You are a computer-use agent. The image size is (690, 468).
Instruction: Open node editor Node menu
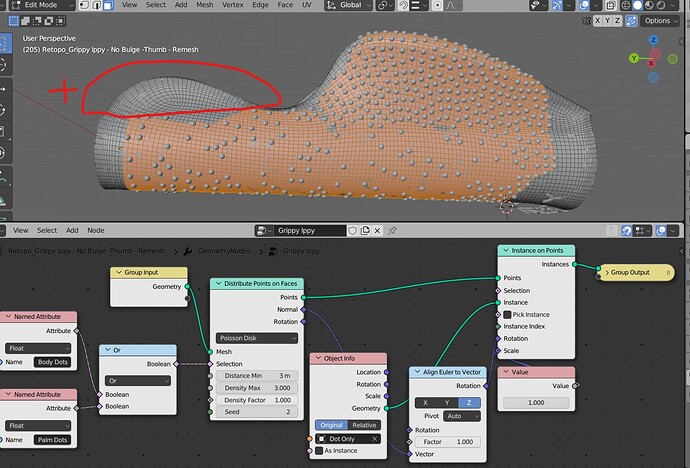[x=95, y=230]
